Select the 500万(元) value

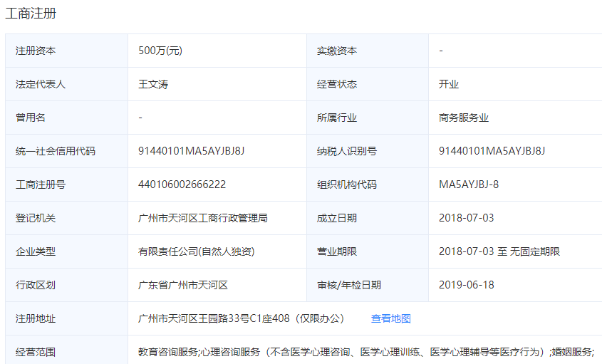(160, 51)
